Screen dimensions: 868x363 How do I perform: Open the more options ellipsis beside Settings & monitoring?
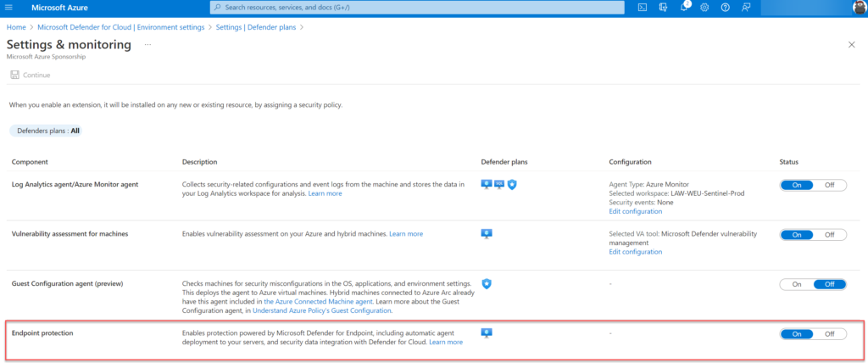coord(147,44)
